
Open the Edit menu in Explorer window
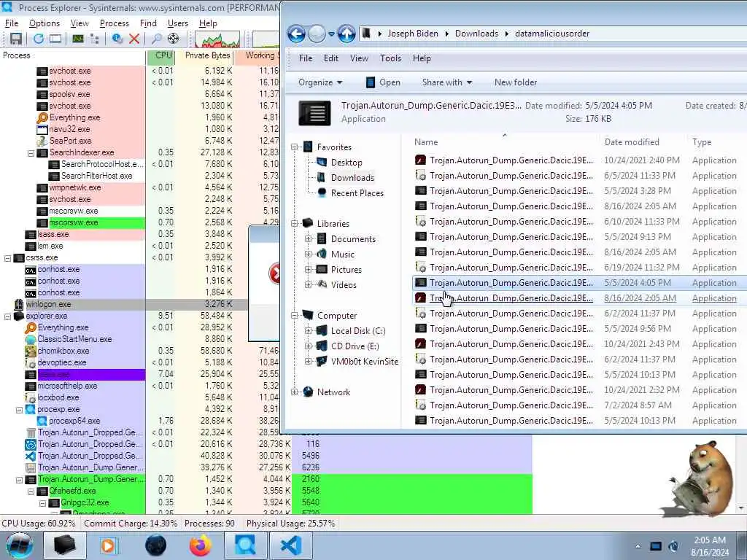[x=331, y=58]
